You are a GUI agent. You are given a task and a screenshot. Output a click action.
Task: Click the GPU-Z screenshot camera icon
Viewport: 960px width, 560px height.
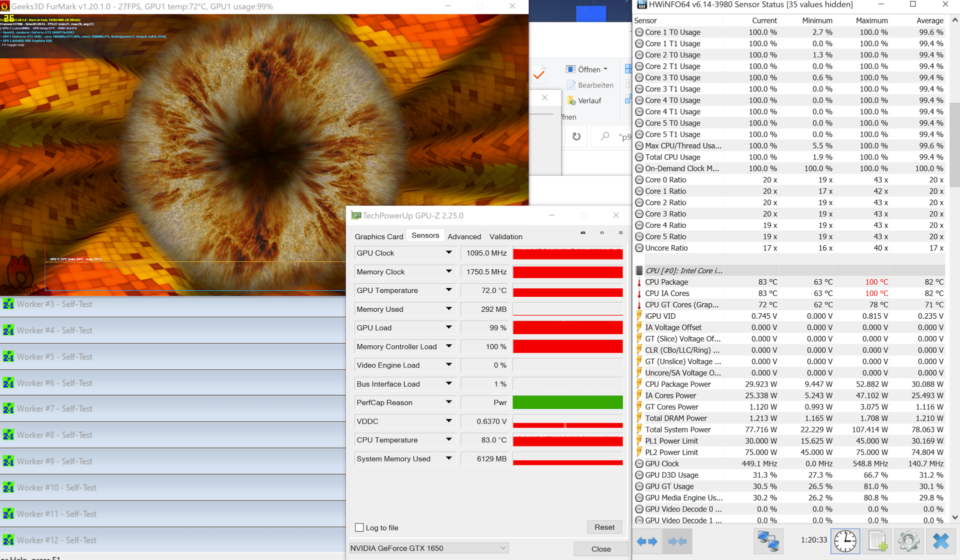click(x=583, y=233)
